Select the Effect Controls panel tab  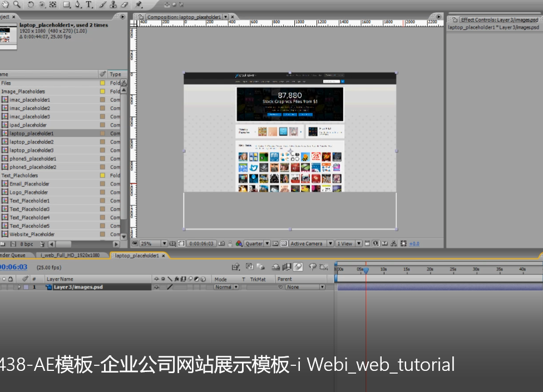tap(499, 19)
